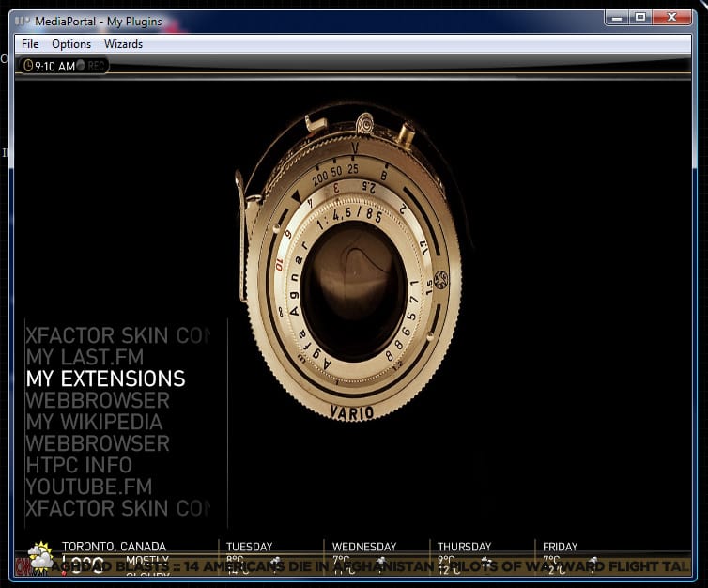This screenshot has height=588, width=708.
Task: Open the YOUTUBE.FM plugin entry
Action: click(88, 487)
